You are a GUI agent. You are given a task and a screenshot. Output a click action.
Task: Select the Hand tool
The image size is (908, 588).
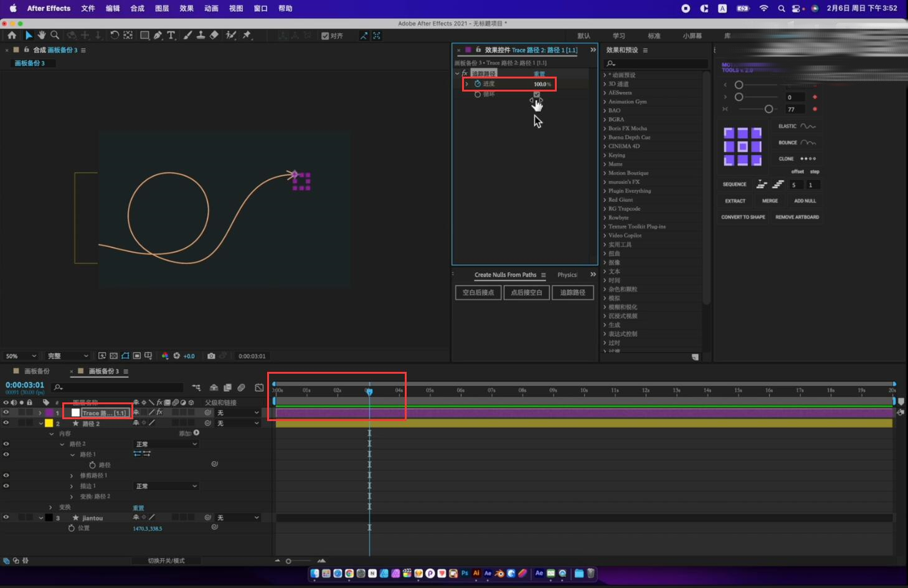(x=42, y=36)
